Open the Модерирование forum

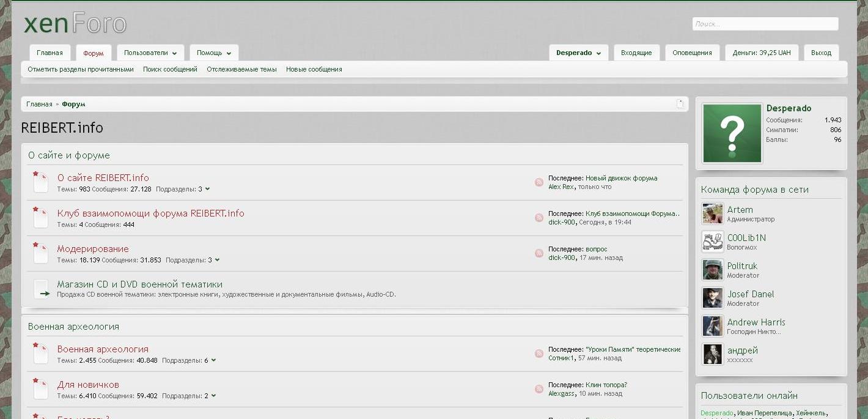[x=93, y=249]
